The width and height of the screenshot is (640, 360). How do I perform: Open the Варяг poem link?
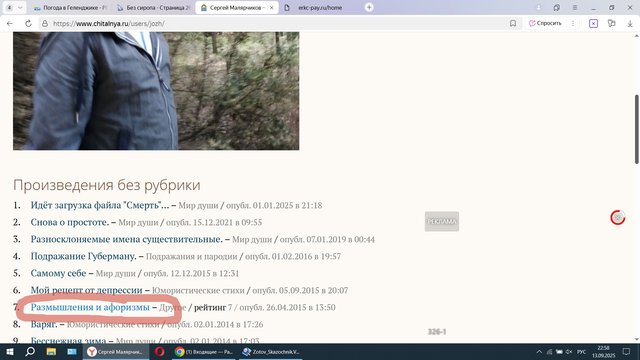click(44, 324)
